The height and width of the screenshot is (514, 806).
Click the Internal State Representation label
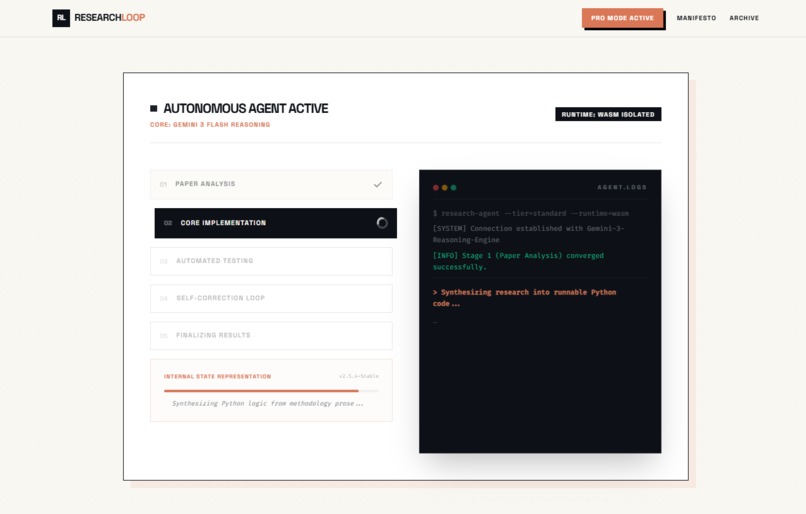217,376
